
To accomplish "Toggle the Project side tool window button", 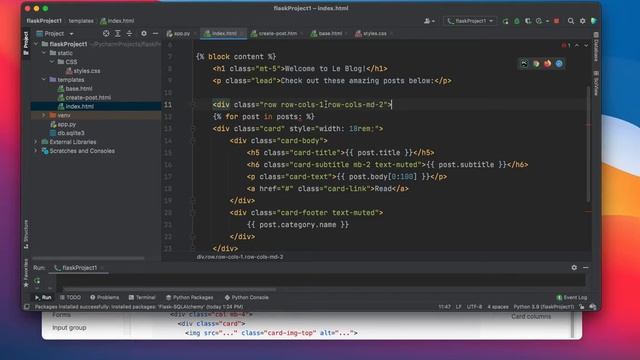I will (x=26, y=43).
